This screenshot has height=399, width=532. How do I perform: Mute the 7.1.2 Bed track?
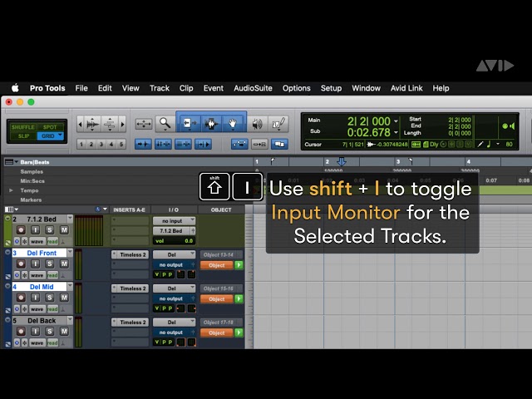point(64,230)
